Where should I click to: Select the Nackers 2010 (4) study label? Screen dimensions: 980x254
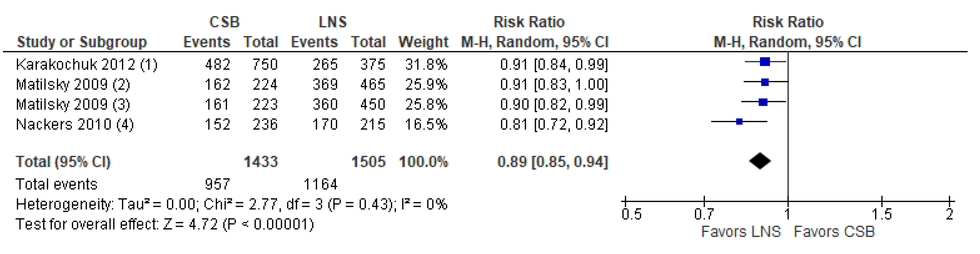point(74,124)
